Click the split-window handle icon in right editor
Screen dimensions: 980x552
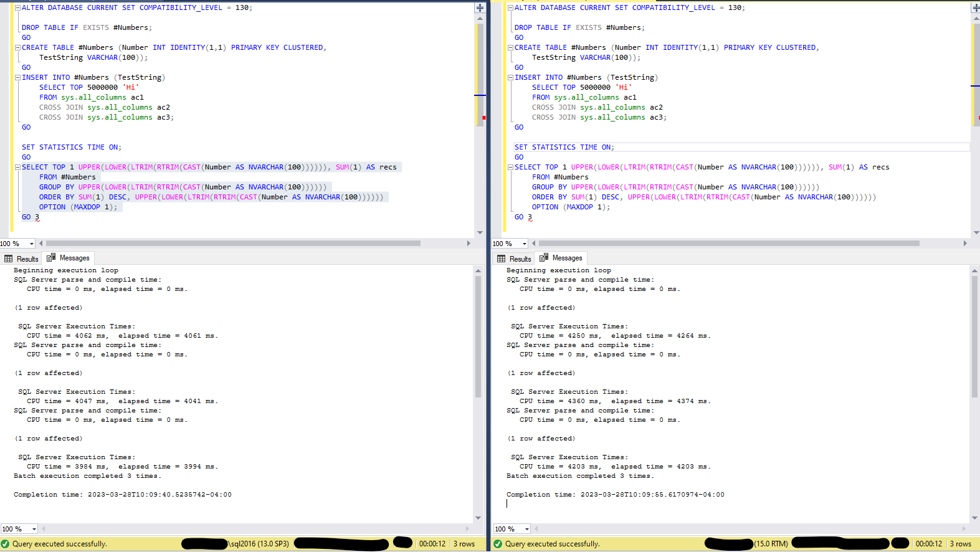(975, 7)
